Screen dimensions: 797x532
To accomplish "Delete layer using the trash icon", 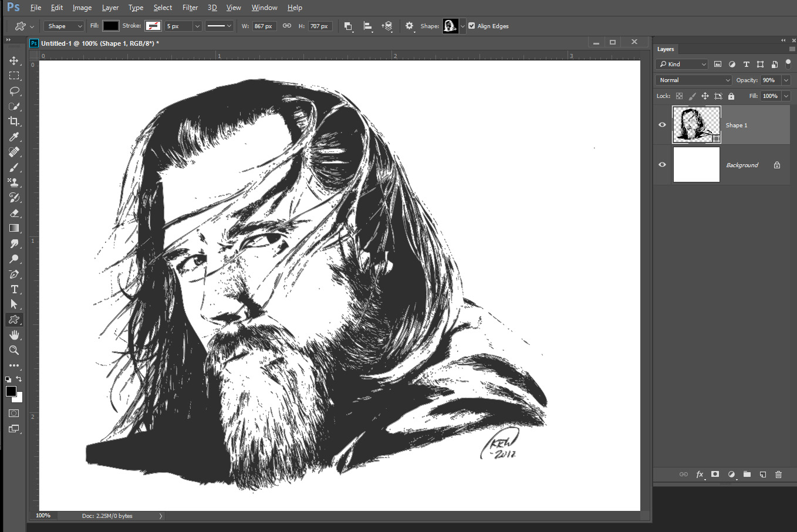I will [778, 474].
